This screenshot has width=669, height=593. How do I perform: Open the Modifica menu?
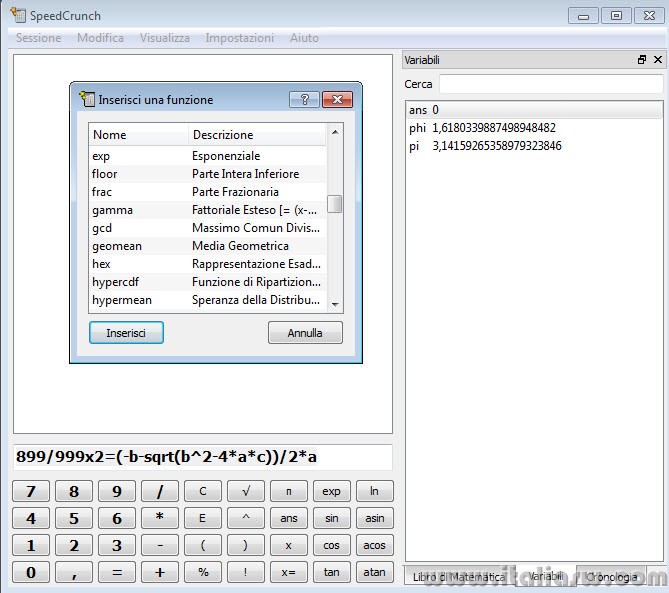pos(100,38)
